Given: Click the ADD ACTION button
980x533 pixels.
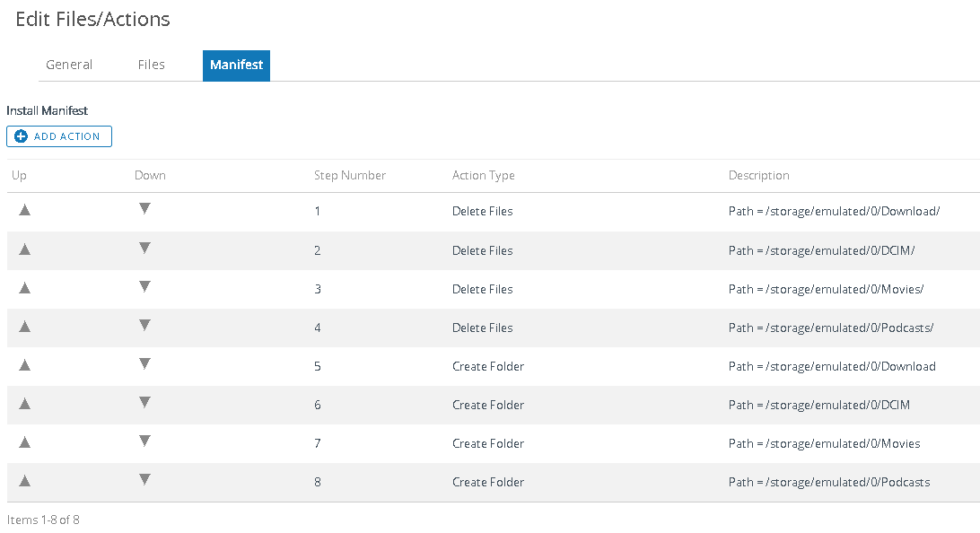Looking at the screenshot, I should click(59, 136).
